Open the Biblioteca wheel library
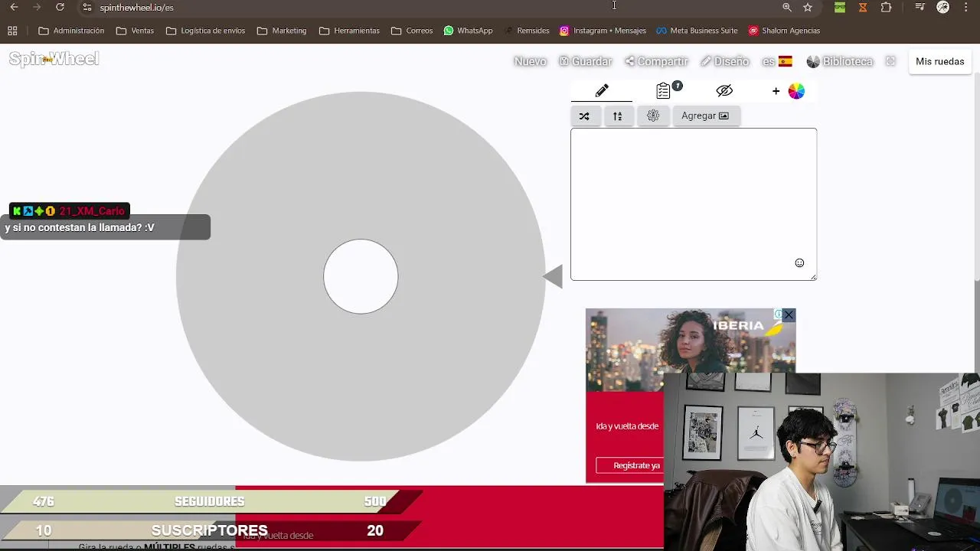 840,61
